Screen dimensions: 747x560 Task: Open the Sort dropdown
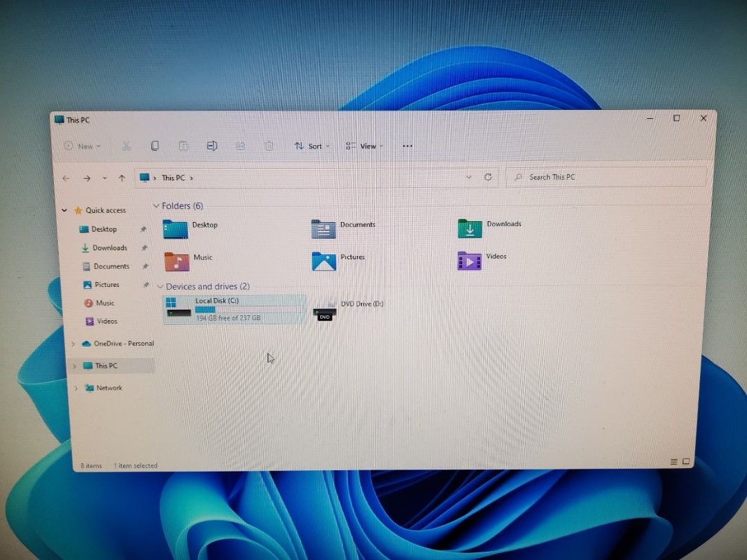pos(311,146)
